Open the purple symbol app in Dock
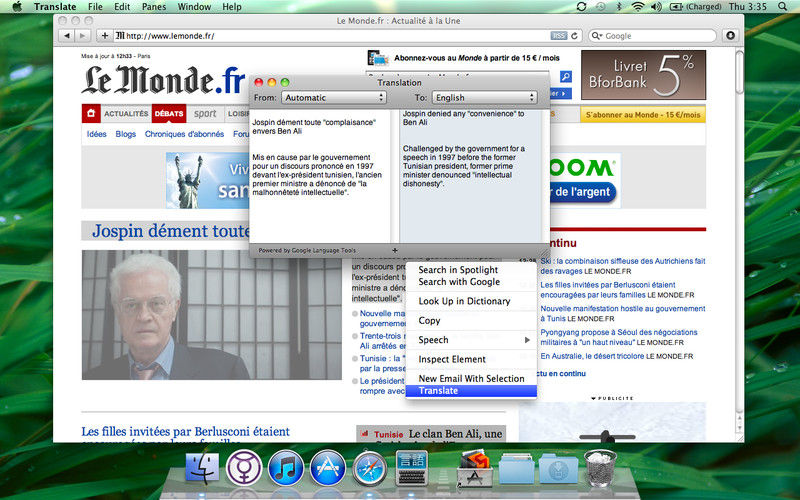 244,467
